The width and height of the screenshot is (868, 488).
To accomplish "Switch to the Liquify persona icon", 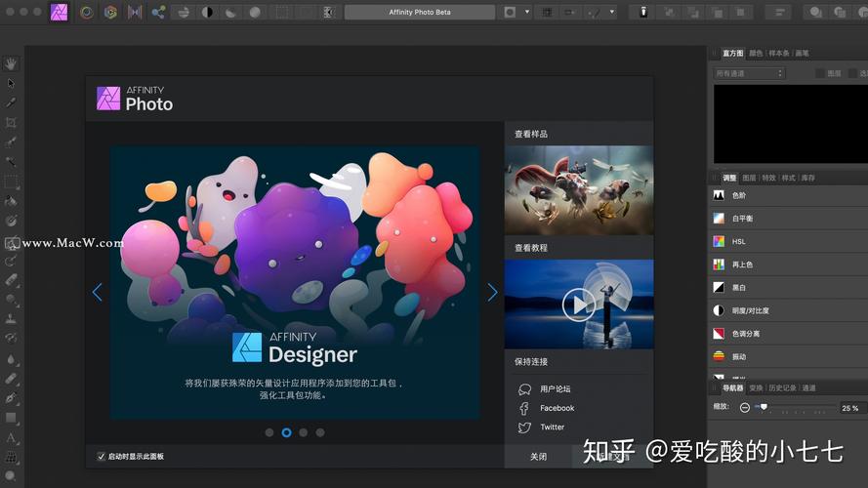I will pos(86,12).
